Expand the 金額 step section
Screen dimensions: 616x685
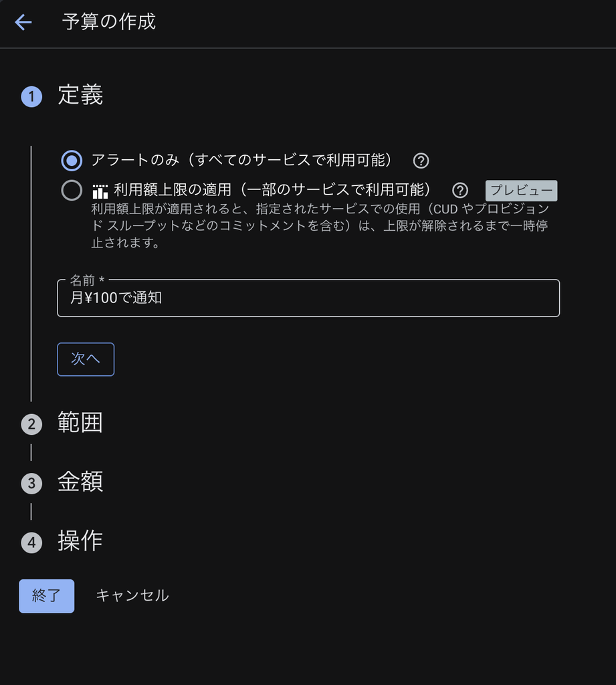(80, 482)
